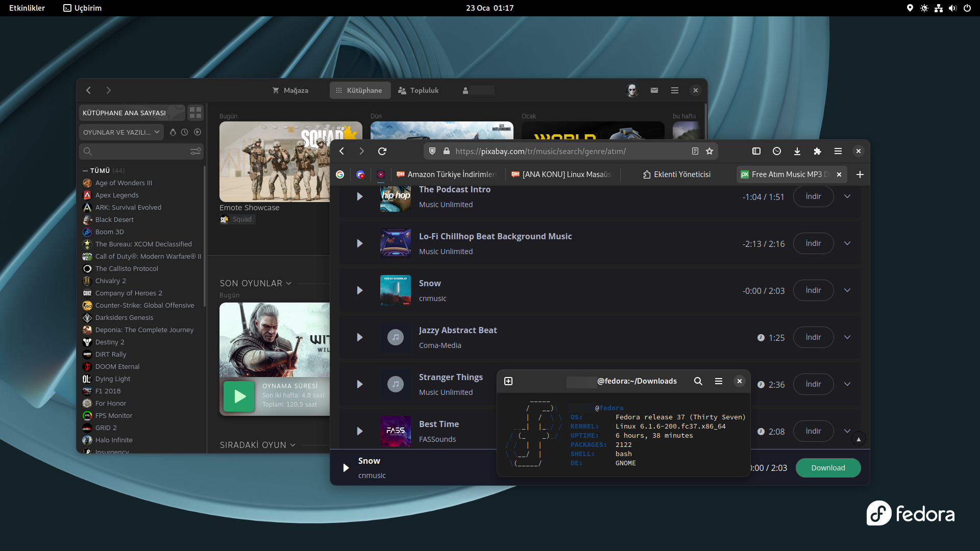This screenshot has width=980, height=551.
Task: Switch to [ANA KONU] Linux Masaüstü tab
Action: [x=561, y=174]
